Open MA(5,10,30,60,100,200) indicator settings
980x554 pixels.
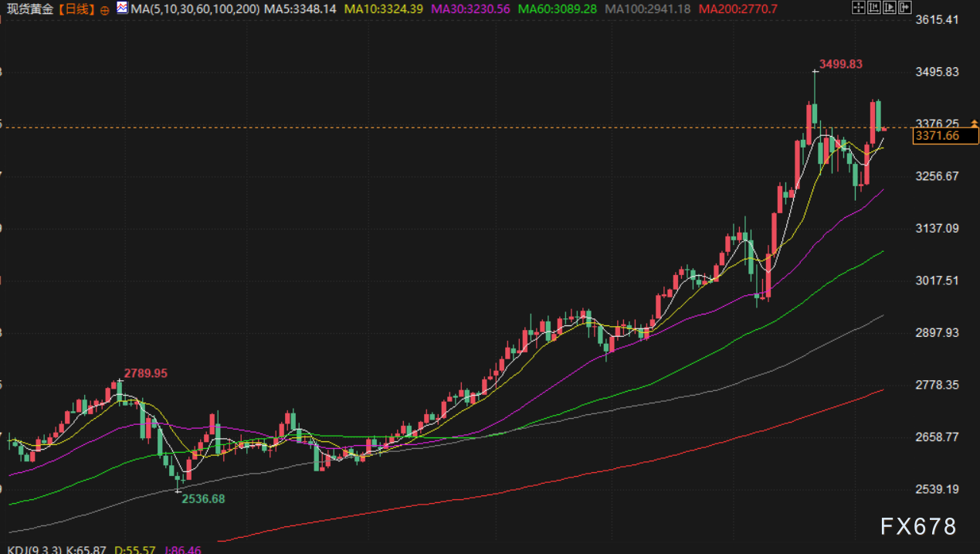[195, 9]
